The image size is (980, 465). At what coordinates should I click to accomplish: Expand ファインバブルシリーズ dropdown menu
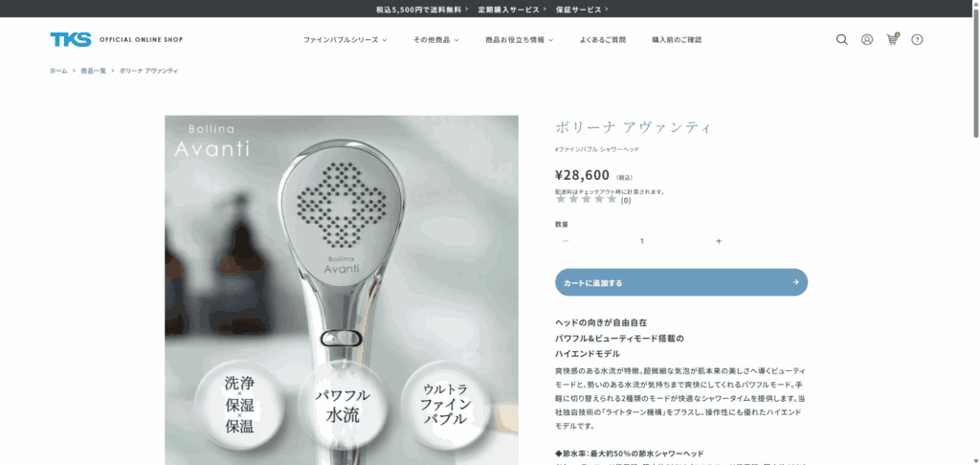tap(345, 39)
